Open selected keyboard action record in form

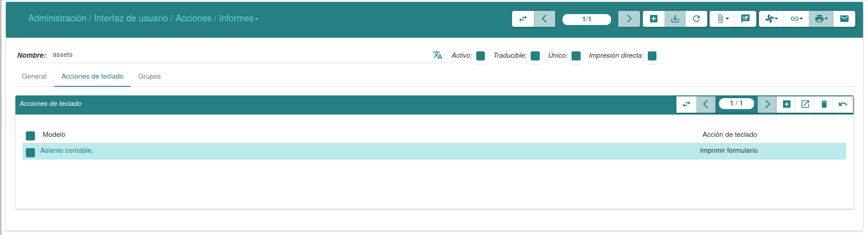[805, 104]
